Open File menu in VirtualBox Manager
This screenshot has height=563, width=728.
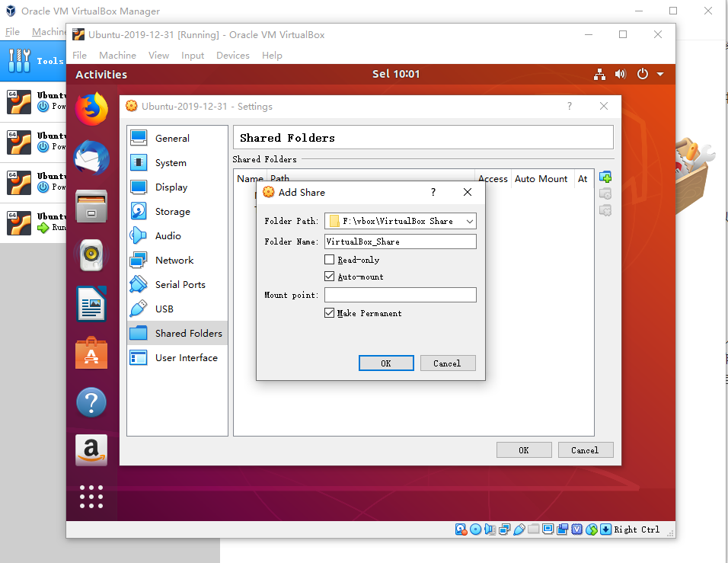point(12,31)
